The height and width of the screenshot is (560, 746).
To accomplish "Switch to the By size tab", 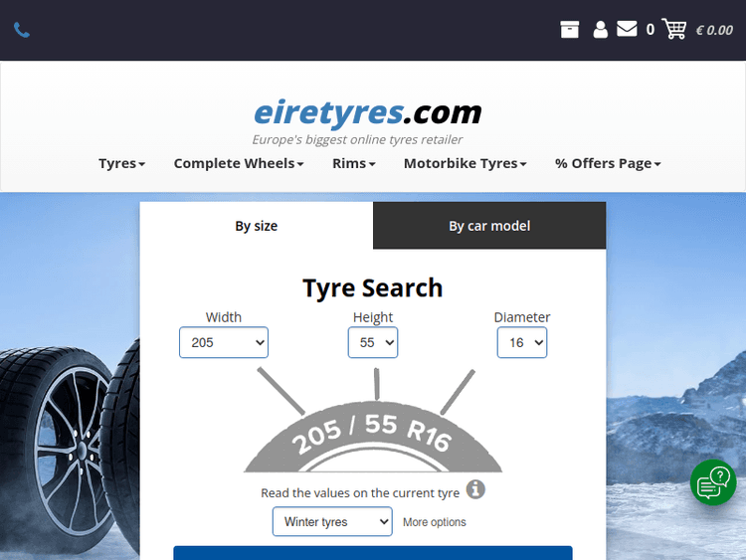I will click(257, 226).
